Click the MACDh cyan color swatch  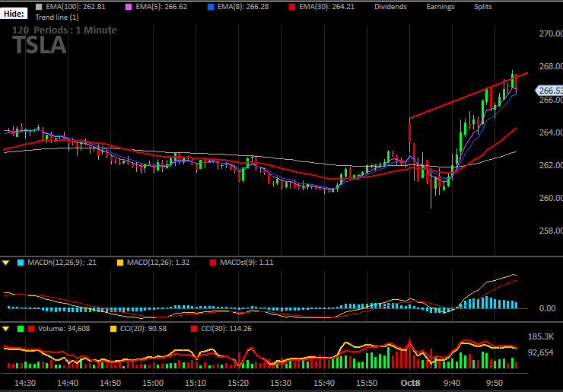point(21,263)
